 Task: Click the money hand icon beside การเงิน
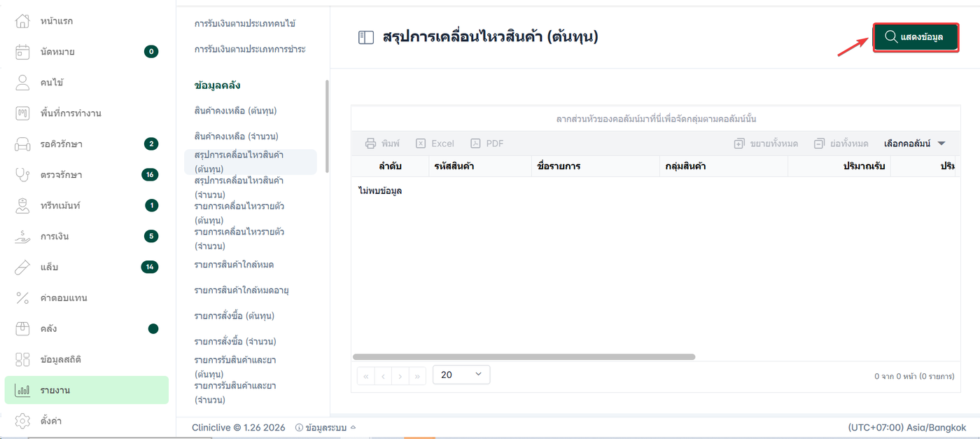tap(22, 236)
